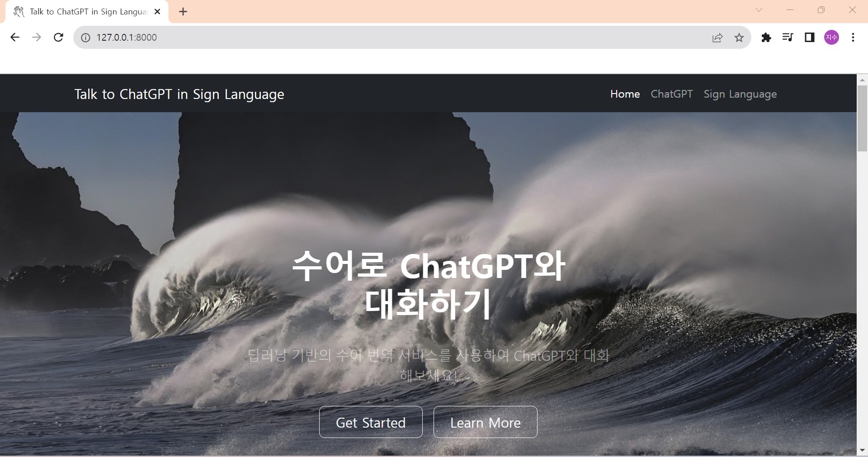
Task: View site information icon
Action: tap(85, 38)
